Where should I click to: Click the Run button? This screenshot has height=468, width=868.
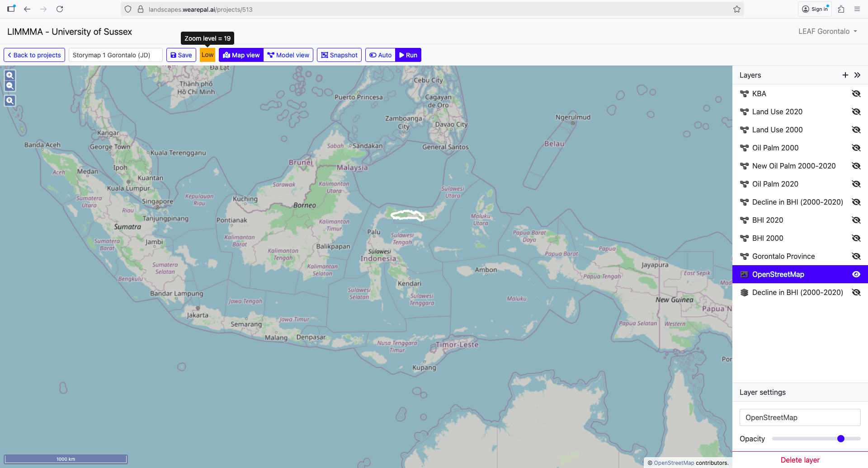click(x=408, y=55)
